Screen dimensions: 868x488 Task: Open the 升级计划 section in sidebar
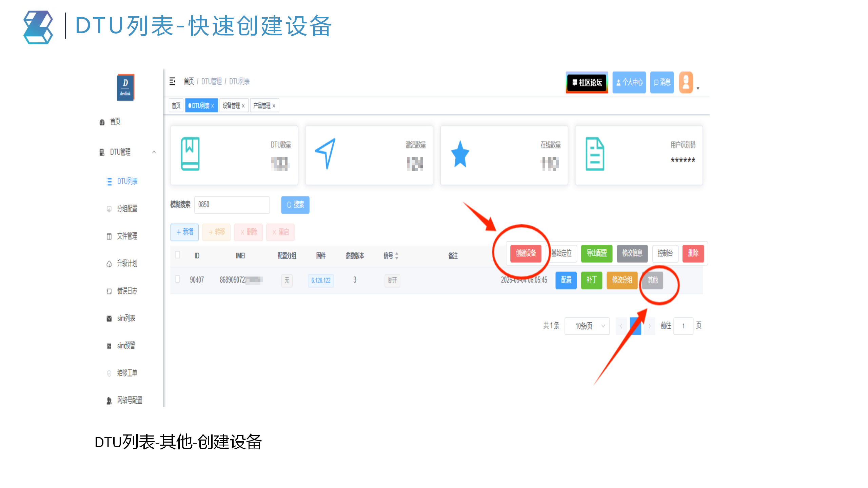point(126,264)
